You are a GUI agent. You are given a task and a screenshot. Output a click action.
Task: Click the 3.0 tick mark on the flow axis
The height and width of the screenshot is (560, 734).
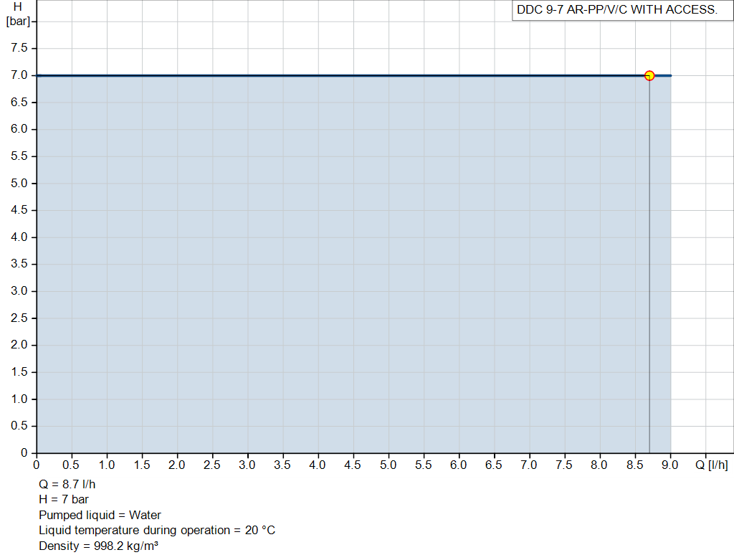(x=247, y=455)
